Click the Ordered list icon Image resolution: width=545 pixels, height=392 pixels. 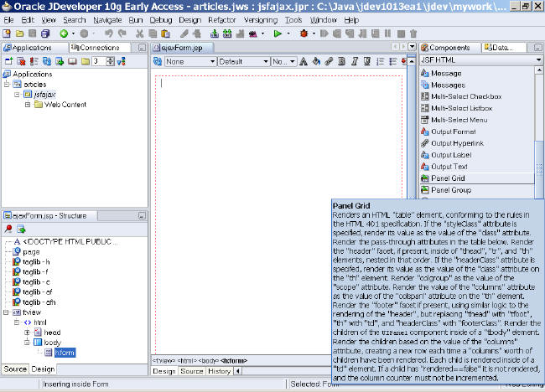[x=381, y=61]
